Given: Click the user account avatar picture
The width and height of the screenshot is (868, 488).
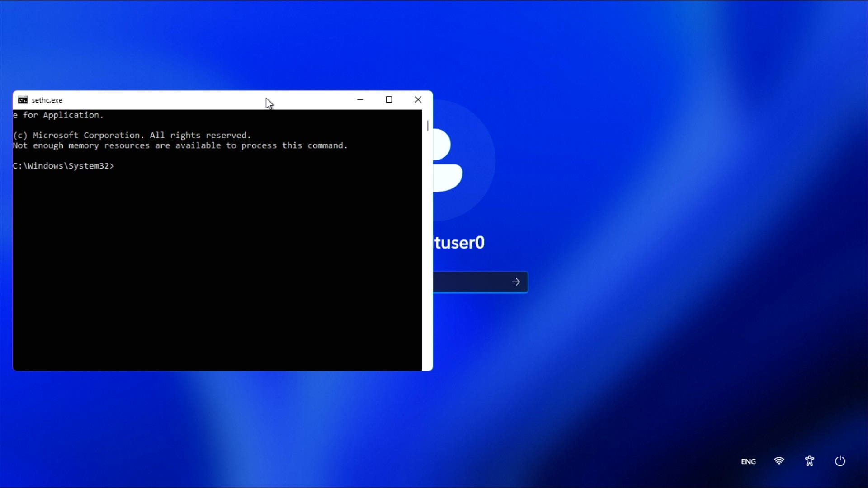Looking at the screenshot, I should 464,160.
